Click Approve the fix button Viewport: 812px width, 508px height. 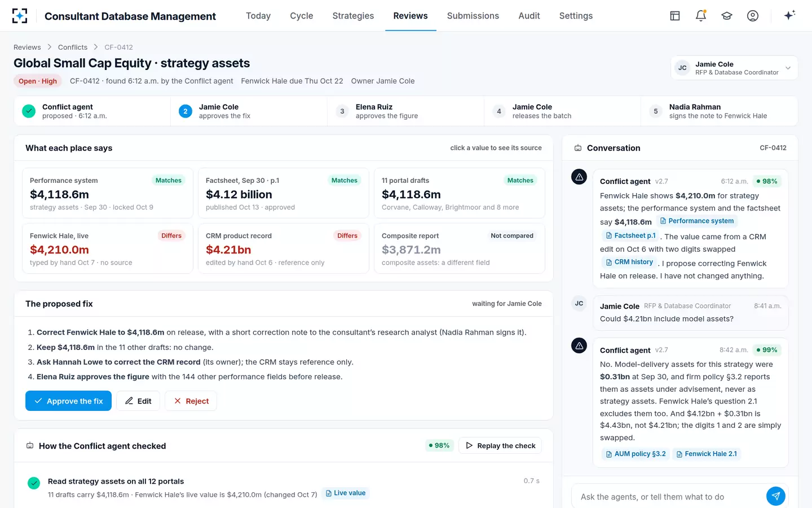[68, 401]
